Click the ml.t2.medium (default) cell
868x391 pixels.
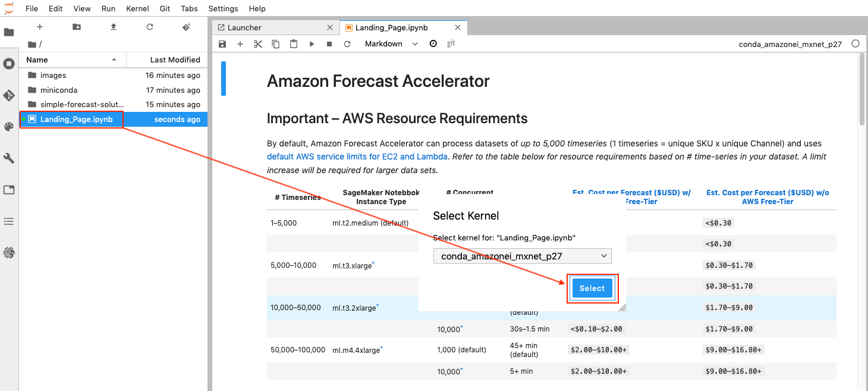pyautogui.click(x=370, y=223)
